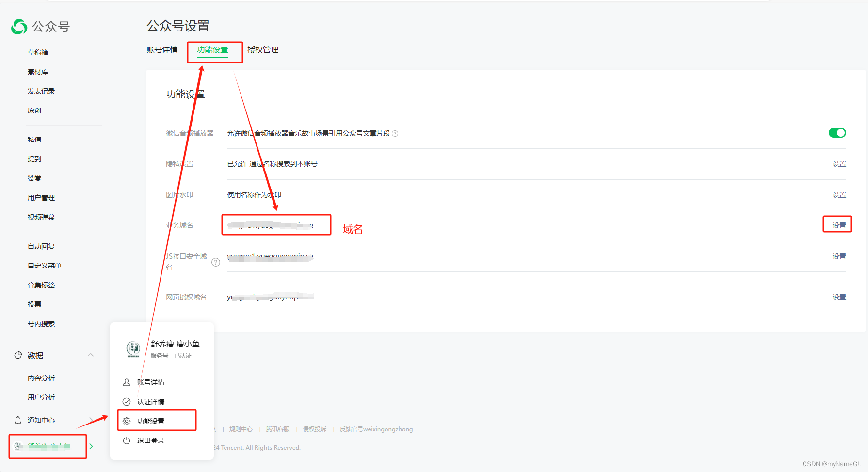Image resolution: width=868 pixels, height=472 pixels.
Task: Open 号内搜索 in the sidebar
Action: click(x=41, y=324)
